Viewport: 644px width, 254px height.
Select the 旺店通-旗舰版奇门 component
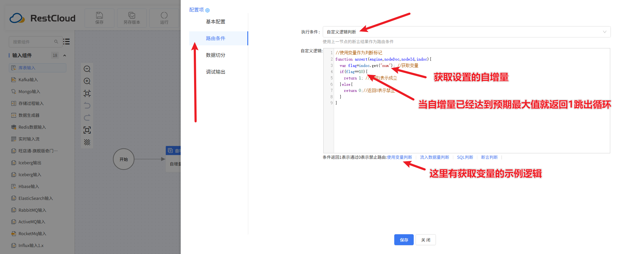[37, 151]
